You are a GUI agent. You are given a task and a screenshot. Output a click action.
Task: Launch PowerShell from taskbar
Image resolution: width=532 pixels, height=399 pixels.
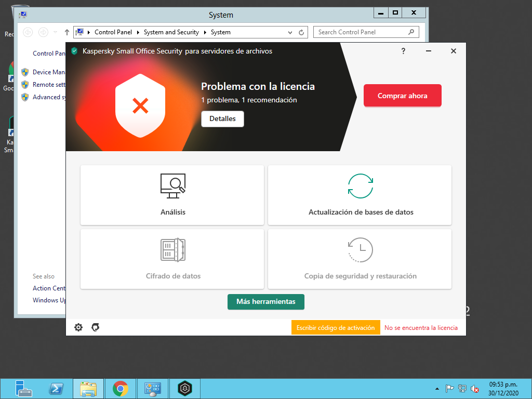[x=56, y=389]
